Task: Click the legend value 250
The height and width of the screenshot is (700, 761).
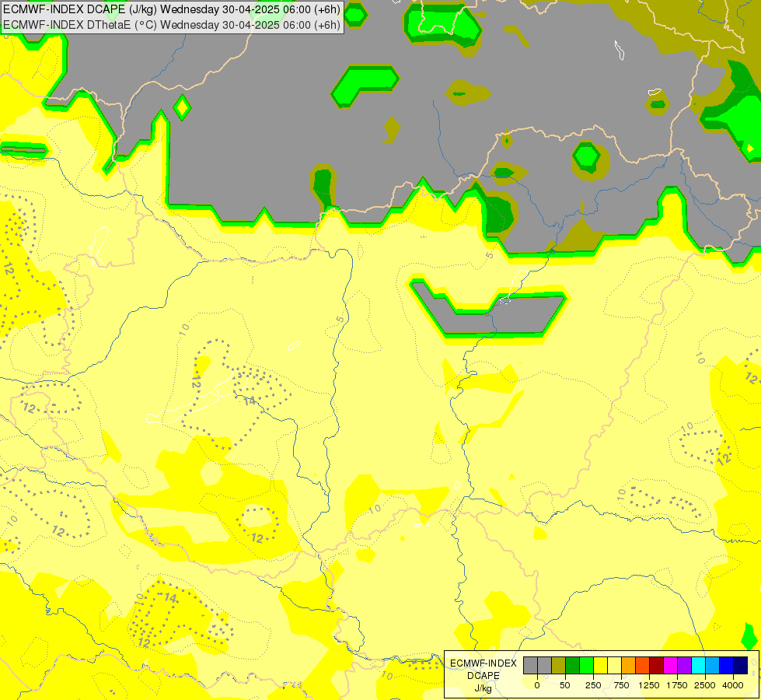Action: pyautogui.click(x=593, y=685)
